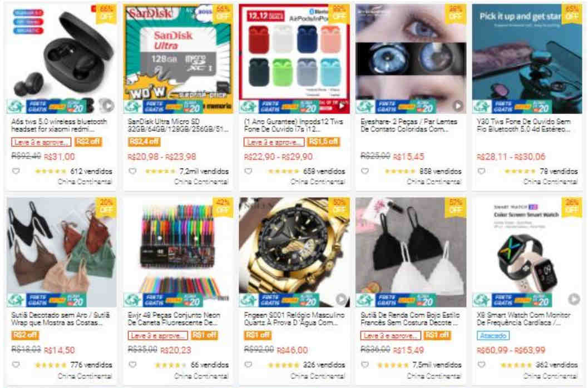
Task: Play video on the Fngeen gold watch image
Action: (x=341, y=299)
